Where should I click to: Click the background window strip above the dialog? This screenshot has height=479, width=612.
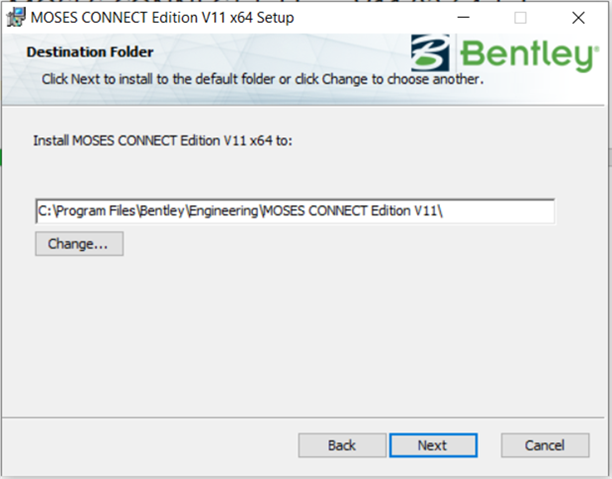(300, 2)
